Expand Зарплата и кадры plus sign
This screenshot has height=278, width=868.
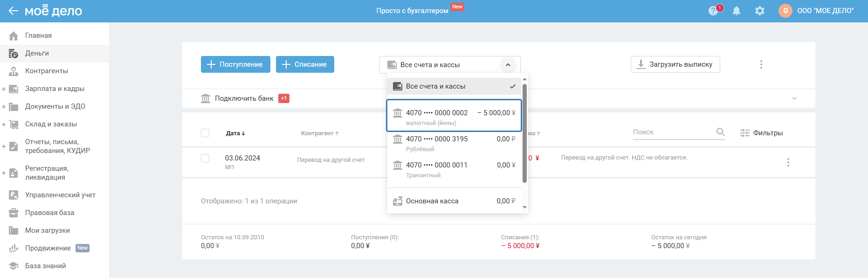pyautogui.click(x=4, y=89)
